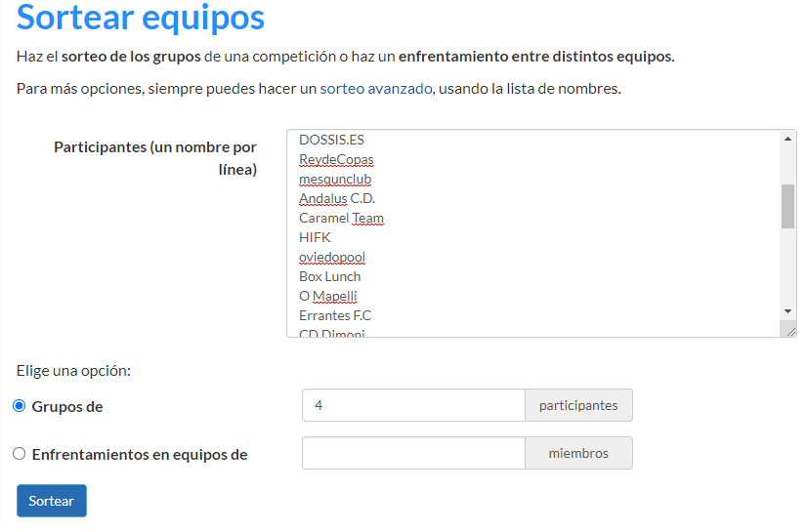Click the 'DOSSIS.ES' line in participants
This screenshot has height=532, width=808.
pyautogui.click(x=331, y=140)
